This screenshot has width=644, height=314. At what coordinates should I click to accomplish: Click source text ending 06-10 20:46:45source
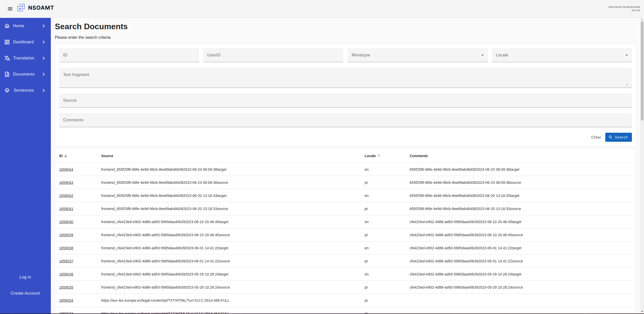coord(166,235)
